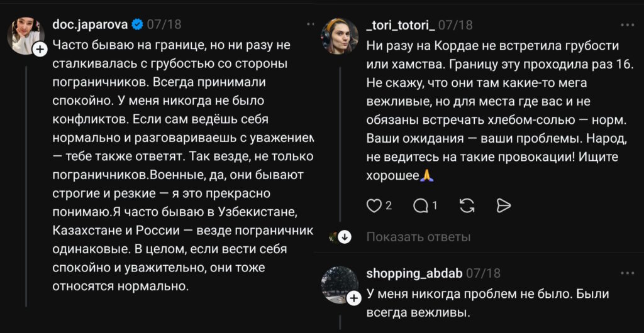
Task: Share the _tori_totori_ post via the arrow icon
Action: [x=503, y=205]
